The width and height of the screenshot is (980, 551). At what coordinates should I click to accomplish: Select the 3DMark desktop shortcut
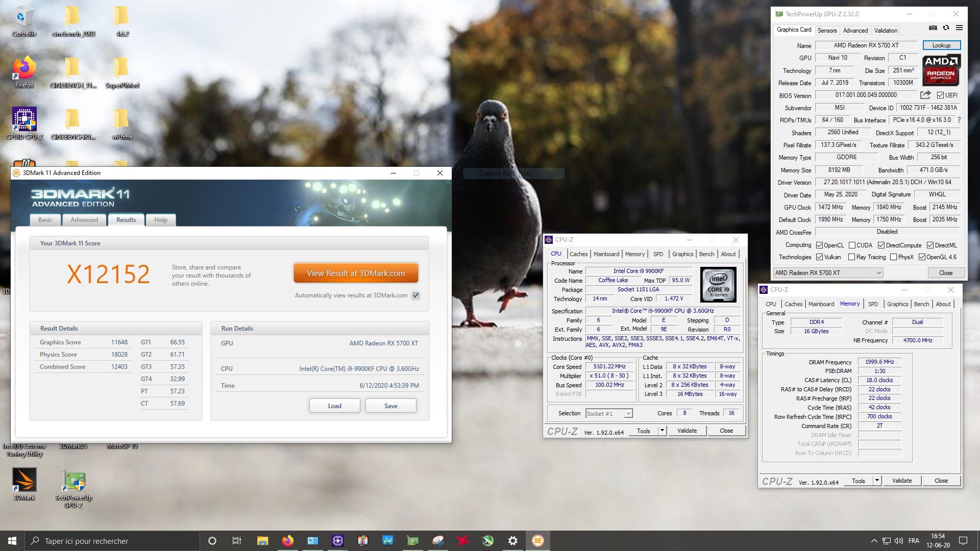click(x=24, y=484)
